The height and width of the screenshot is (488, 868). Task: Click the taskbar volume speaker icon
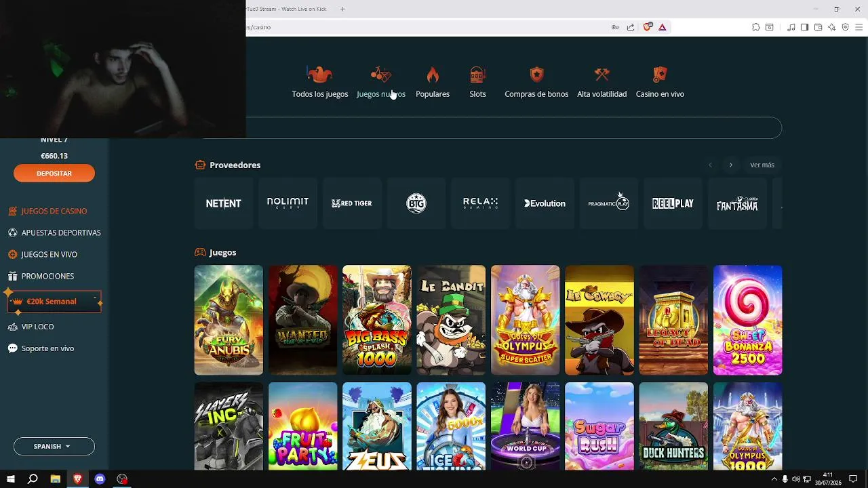(795, 479)
